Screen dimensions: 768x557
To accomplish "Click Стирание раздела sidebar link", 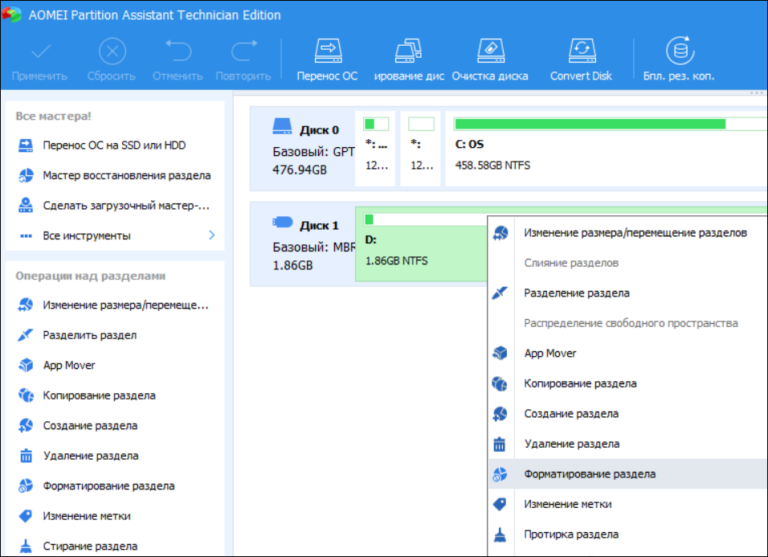I will (x=90, y=546).
